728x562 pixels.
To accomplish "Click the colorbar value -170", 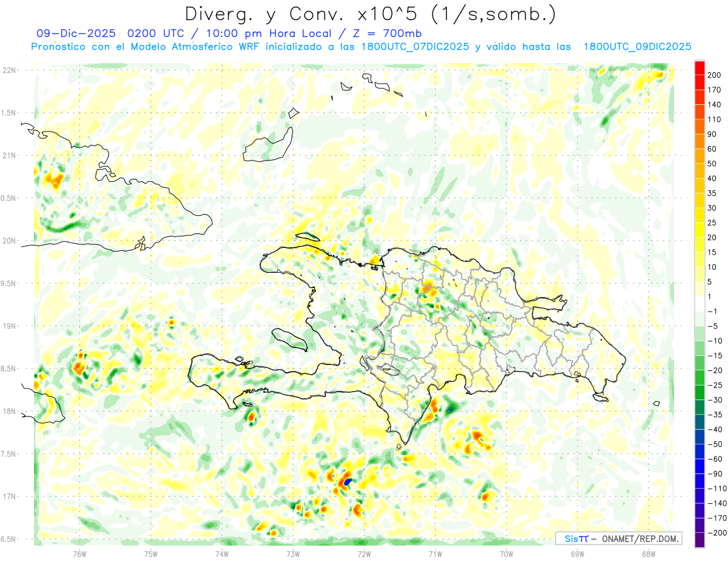I will [x=718, y=518].
